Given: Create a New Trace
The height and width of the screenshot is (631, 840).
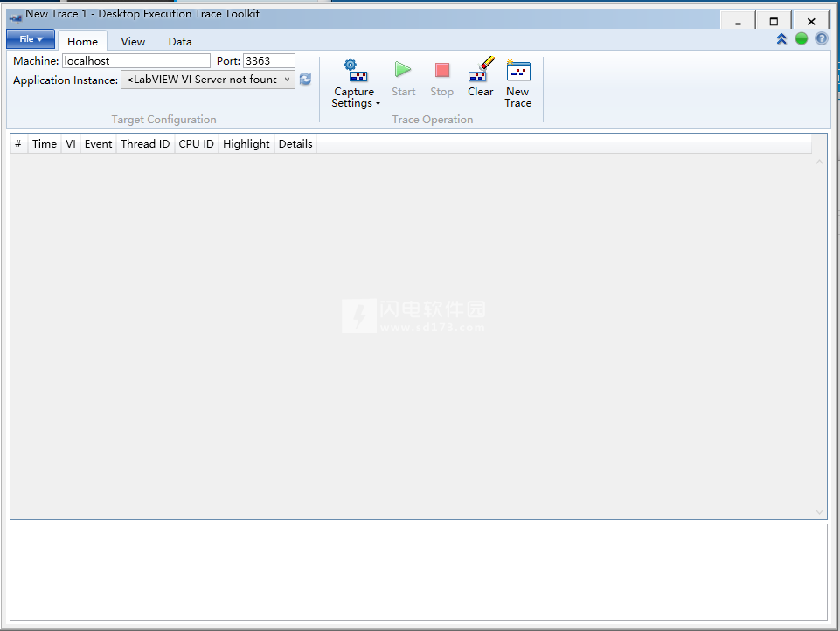Looking at the screenshot, I should pyautogui.click(x=518, y=83).
